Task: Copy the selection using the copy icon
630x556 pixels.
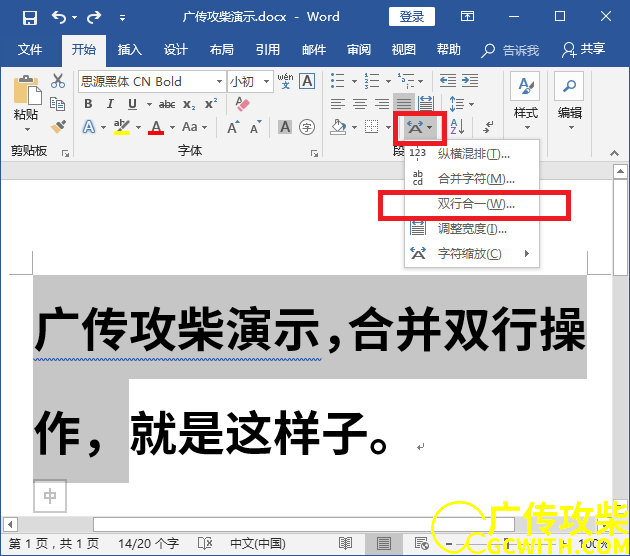Action: (x=57, y=104)
